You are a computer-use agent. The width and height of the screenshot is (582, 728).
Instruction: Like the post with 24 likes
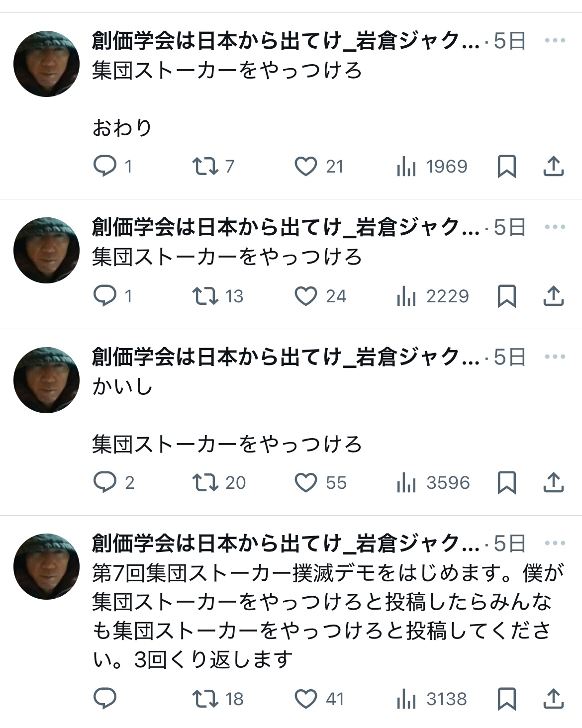pyautogui.click(x=305, y=296)
